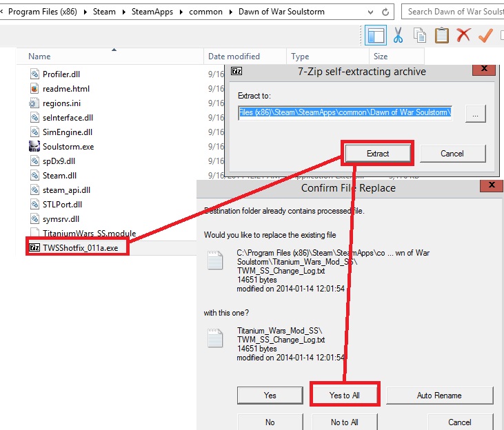Image resolution: width=504 pixels, height=430 pixels.
Task: Click the Paste clipboard icon
Action: pyautogui.click(x=442, y=35)
